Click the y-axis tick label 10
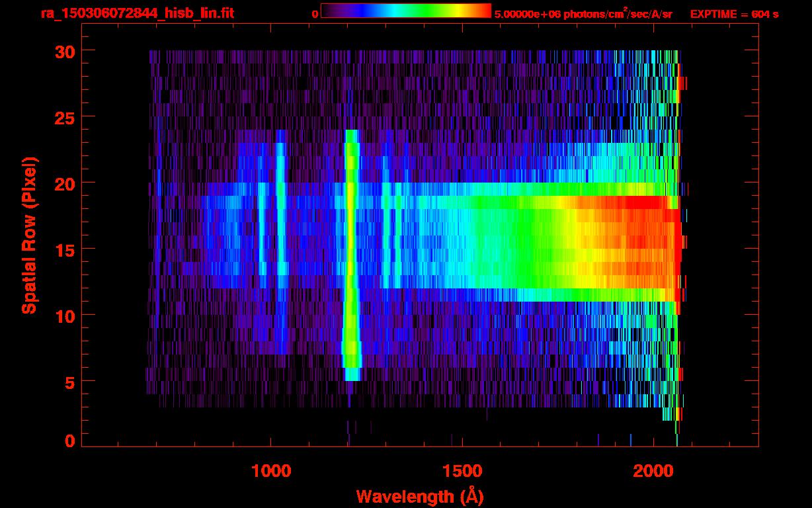 pyautogui.click(x=65, y=316)
